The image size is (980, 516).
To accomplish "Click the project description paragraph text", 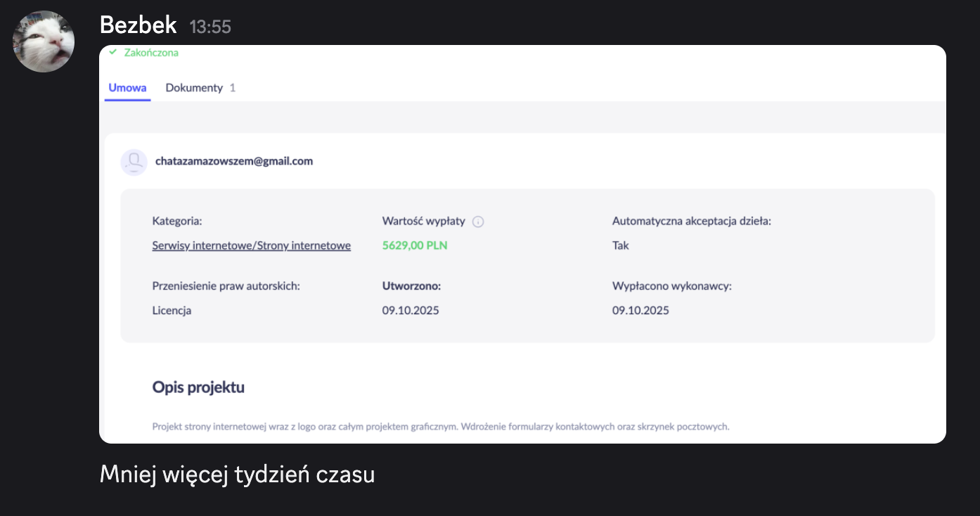I will click(441, 426).
